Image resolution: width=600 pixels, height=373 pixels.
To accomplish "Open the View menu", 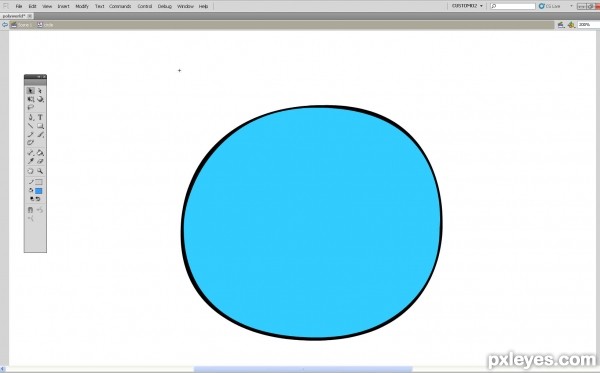I will (x=47, y=7).
